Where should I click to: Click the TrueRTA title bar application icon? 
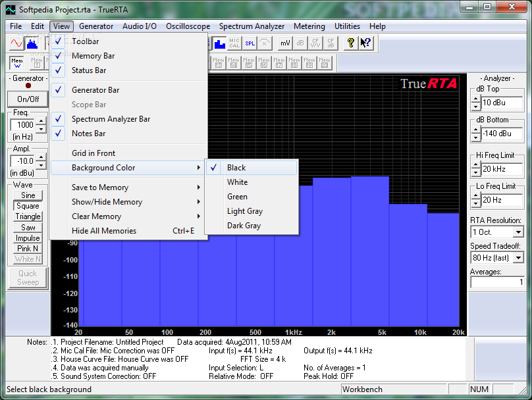[11, 9]
